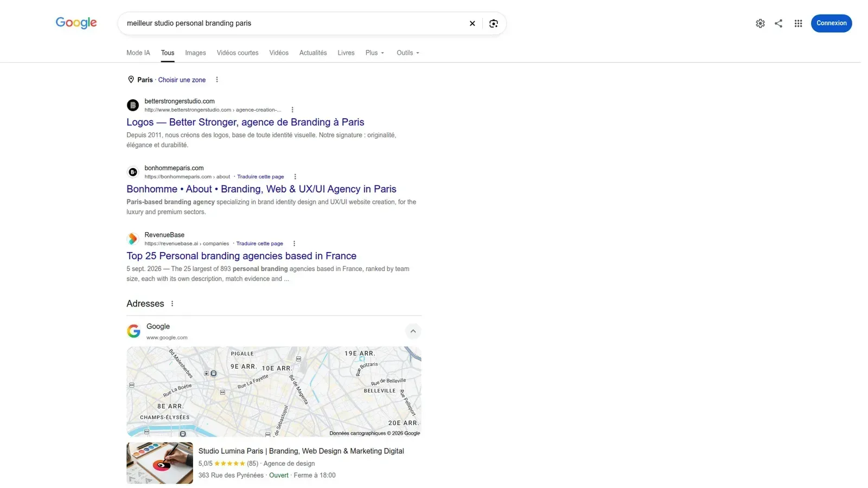Open Google Lens image search icon

tap(493, 23)
